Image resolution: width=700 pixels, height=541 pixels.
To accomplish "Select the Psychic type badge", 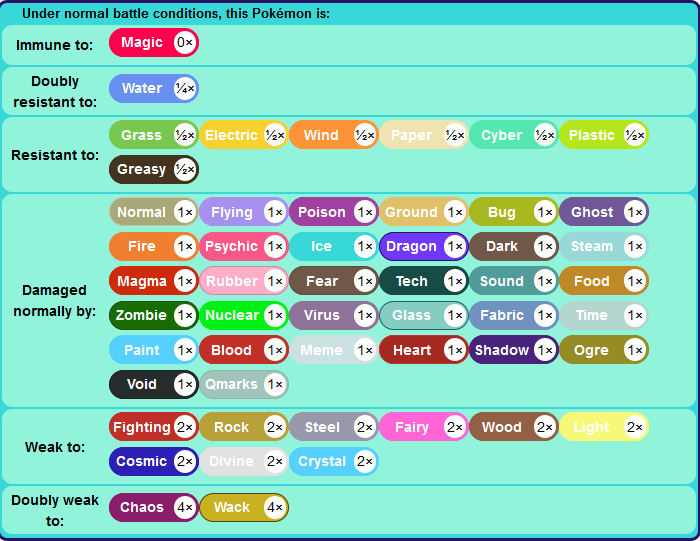I will [244, 246].
